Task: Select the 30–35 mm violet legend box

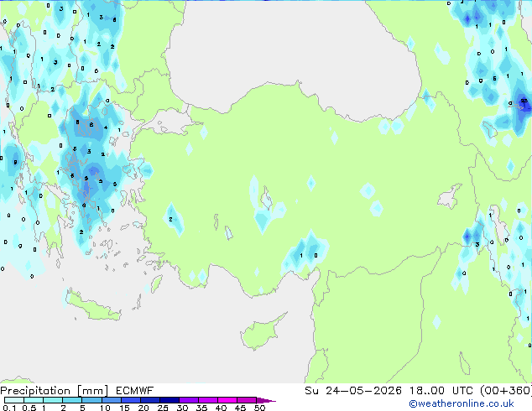Action: [x=188, y=400]
